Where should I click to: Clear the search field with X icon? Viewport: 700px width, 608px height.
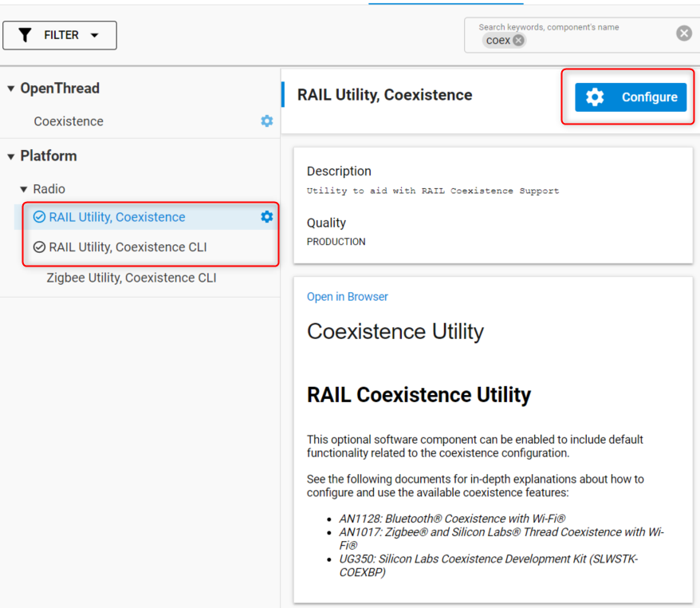click(684, 33)
